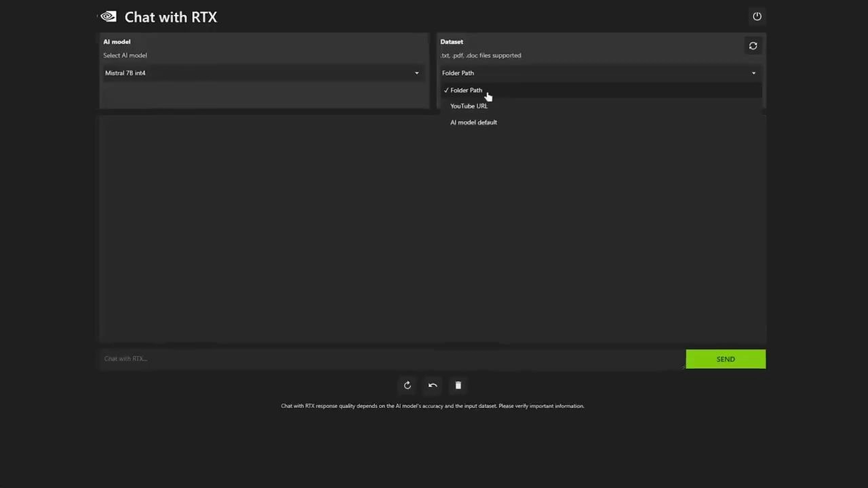This screenshot has width=868, height=488.
Task: Click the response quality disclaimer text
Action: point(433,406)
